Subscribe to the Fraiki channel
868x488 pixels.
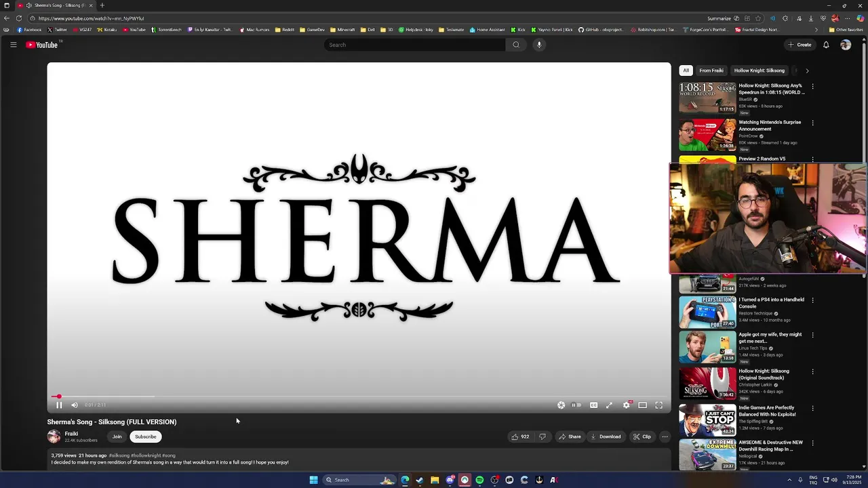[145, 436]
